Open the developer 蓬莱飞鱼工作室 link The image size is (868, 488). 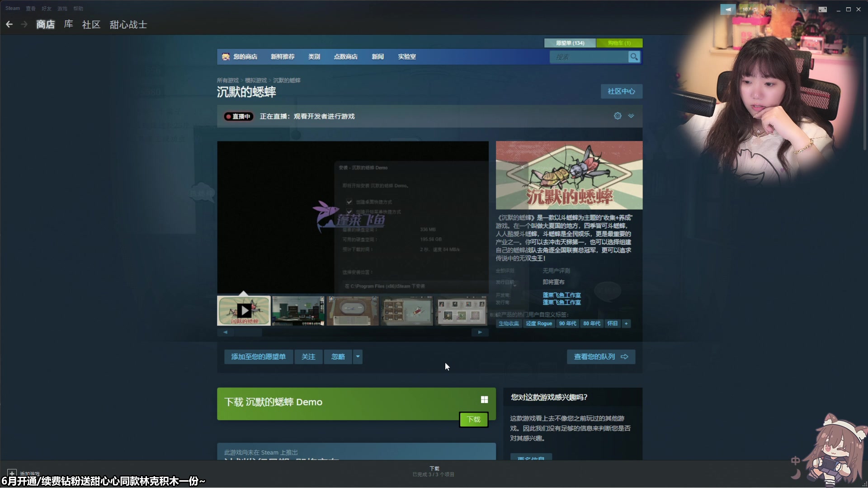point(561,295)
